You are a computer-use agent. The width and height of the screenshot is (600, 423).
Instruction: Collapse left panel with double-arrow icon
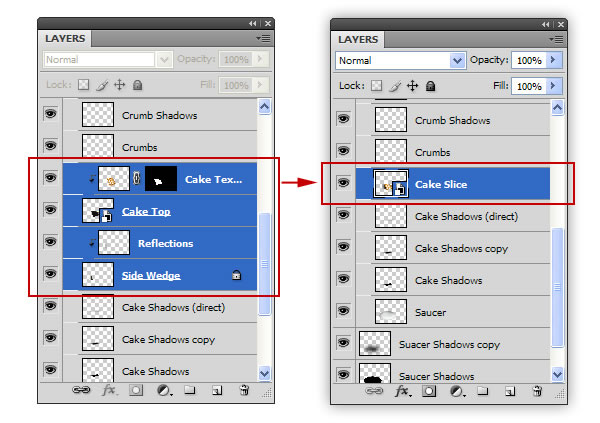(253, 24)
